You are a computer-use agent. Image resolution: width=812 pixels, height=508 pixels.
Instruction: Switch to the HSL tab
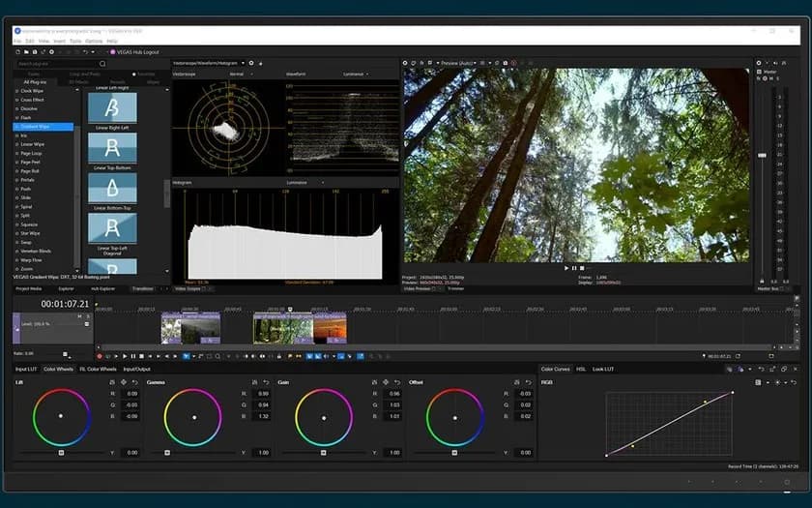(x=581, y=369)
